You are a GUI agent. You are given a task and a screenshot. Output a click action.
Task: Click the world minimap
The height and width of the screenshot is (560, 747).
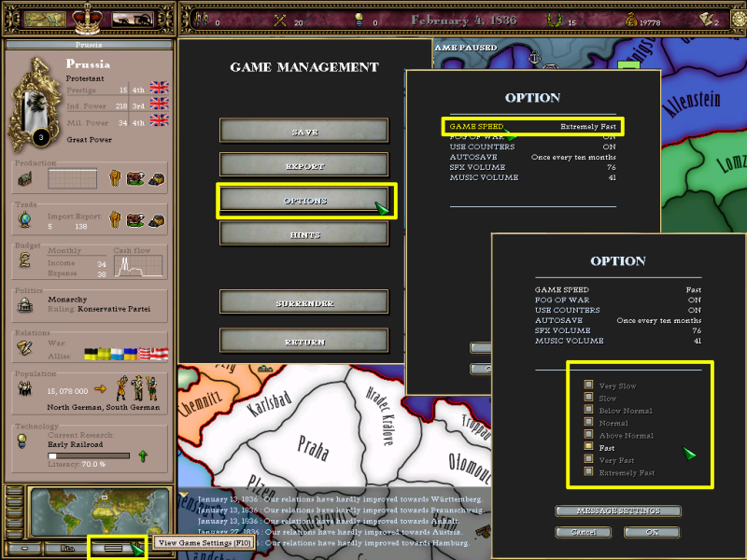pos(99,511)
